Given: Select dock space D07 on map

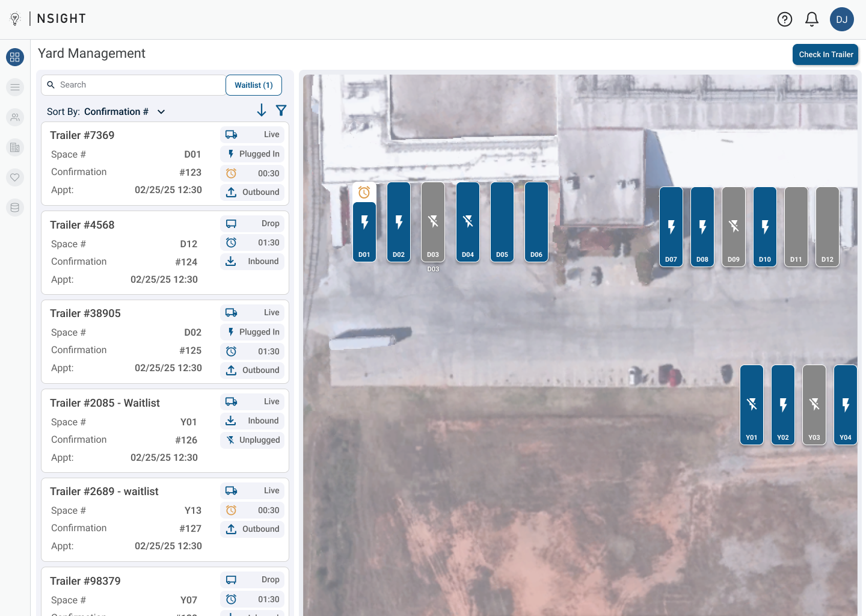Looking at the screenshot, I should click(671, 227).
